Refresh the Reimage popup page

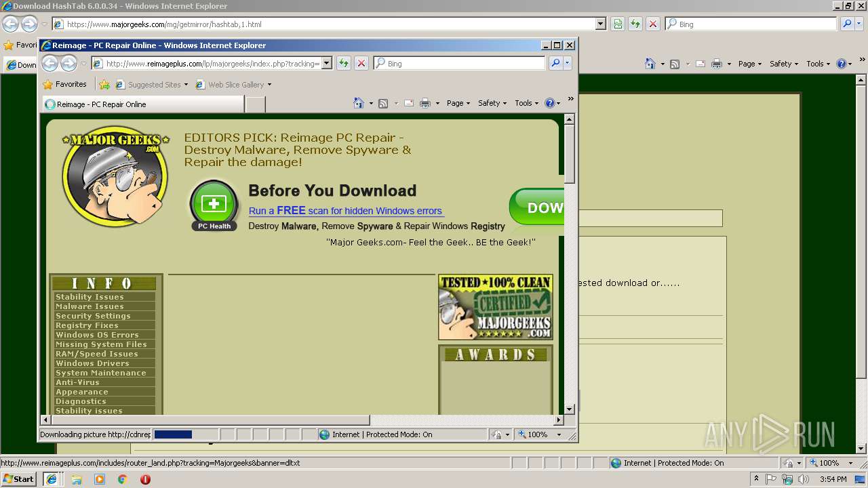click(344, 63)
